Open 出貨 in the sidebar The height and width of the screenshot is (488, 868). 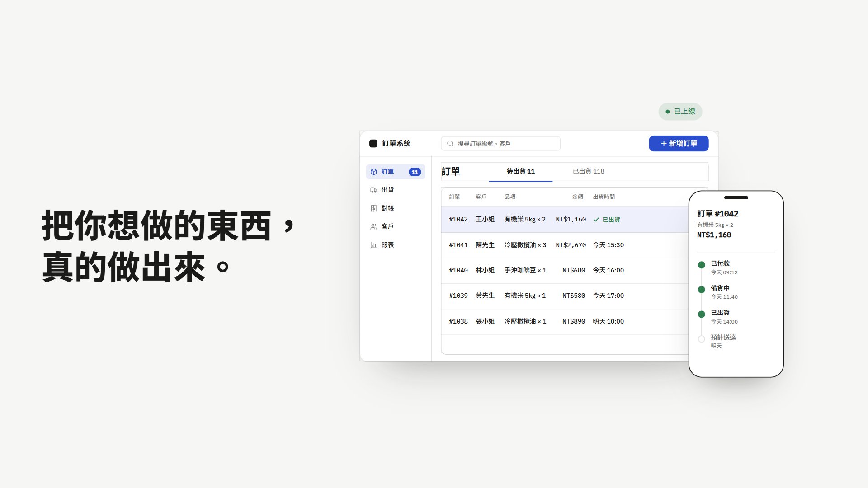point(395,190)
